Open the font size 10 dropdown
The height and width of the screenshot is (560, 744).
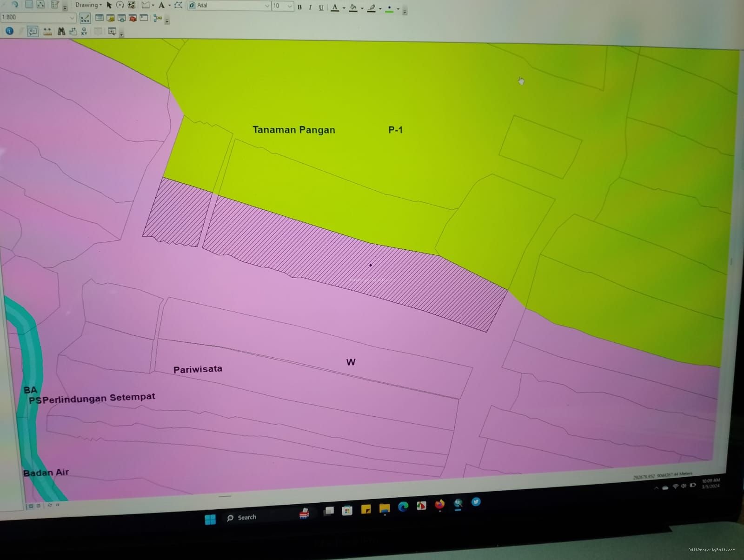click(290, 6)
